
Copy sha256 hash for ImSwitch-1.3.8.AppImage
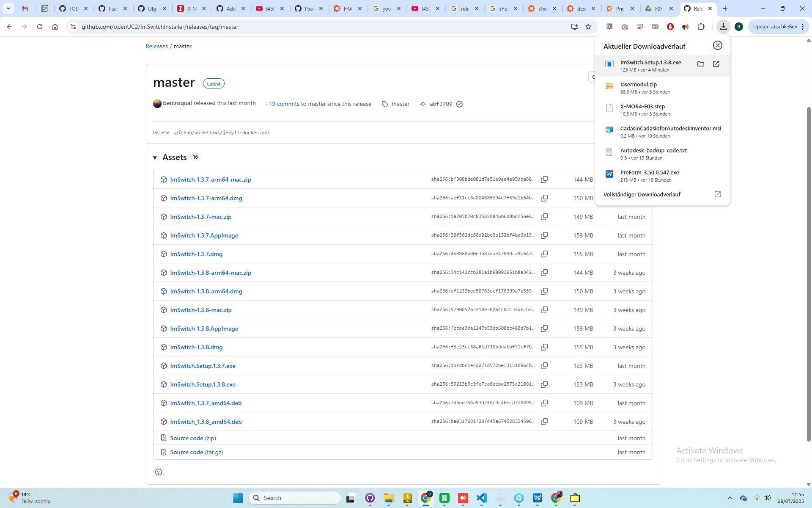click(544, 329)
